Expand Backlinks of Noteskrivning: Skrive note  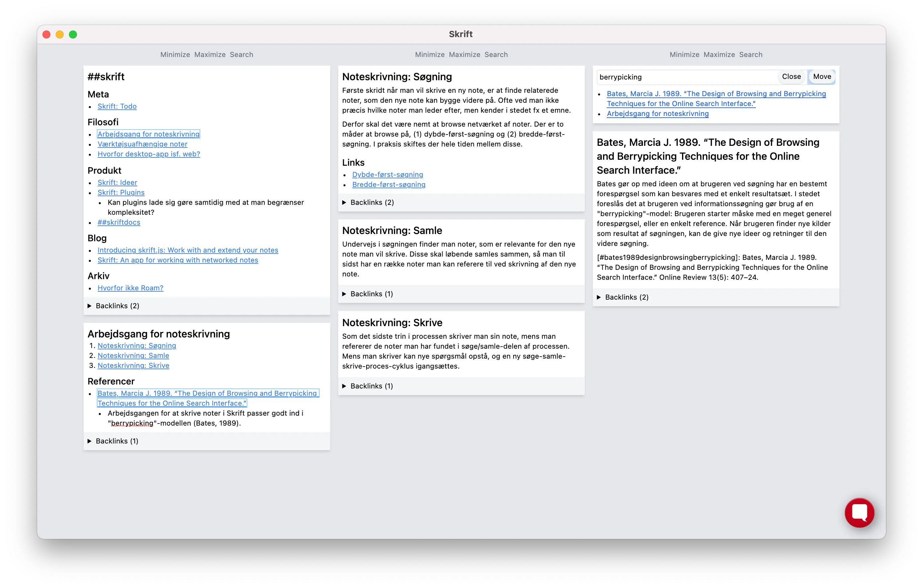[371, 385]
